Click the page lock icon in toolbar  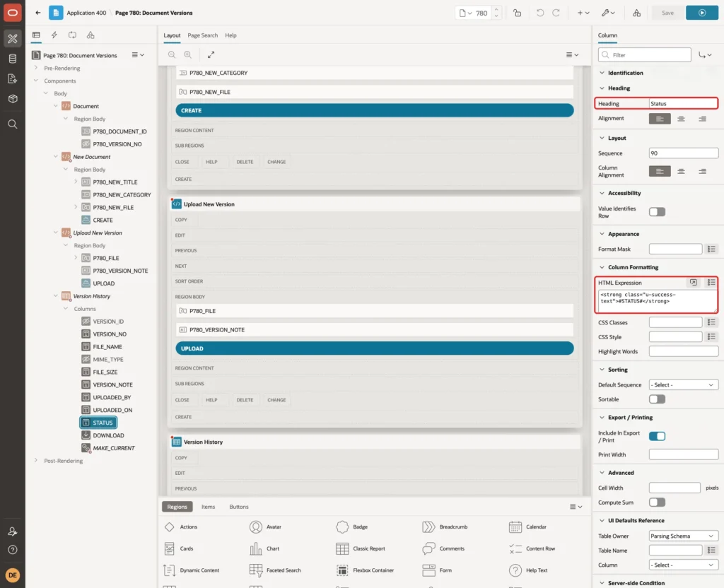pos(517,13)
